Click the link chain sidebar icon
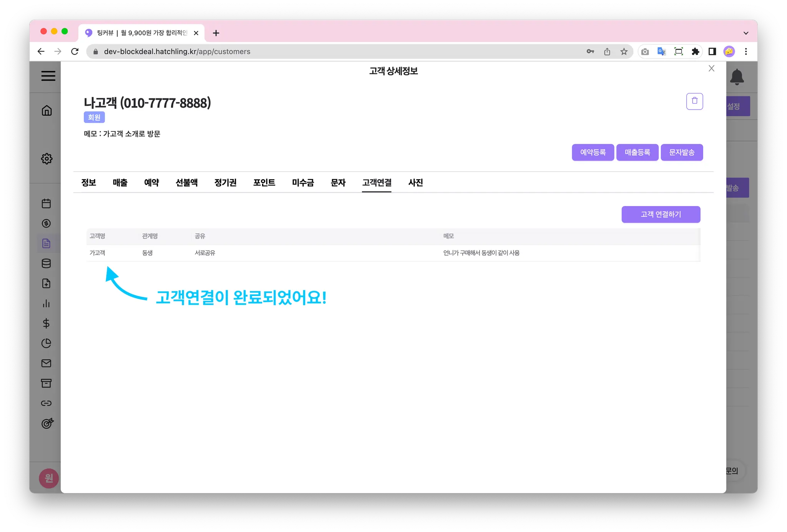 [x=46, y=403]
